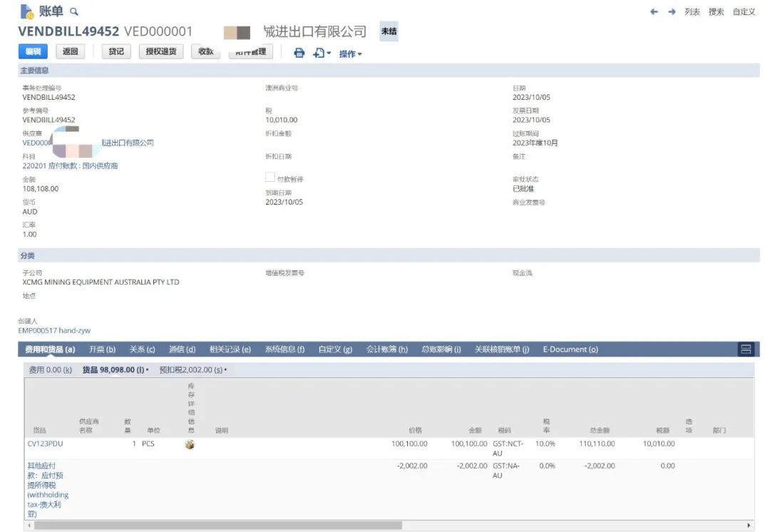Click the 收款 button
The image size is (770, 532).
[206, 51]
